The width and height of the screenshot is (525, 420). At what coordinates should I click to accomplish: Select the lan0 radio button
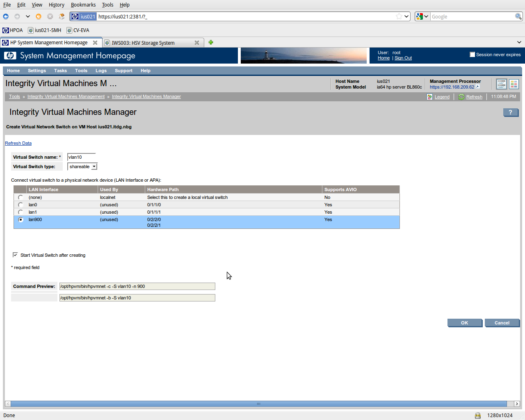point(21,205)
